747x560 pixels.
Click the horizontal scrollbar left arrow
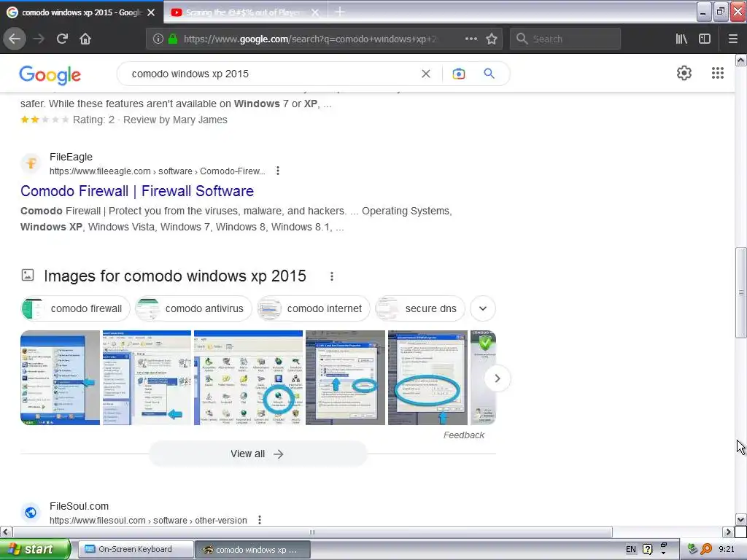click(6, 532)
